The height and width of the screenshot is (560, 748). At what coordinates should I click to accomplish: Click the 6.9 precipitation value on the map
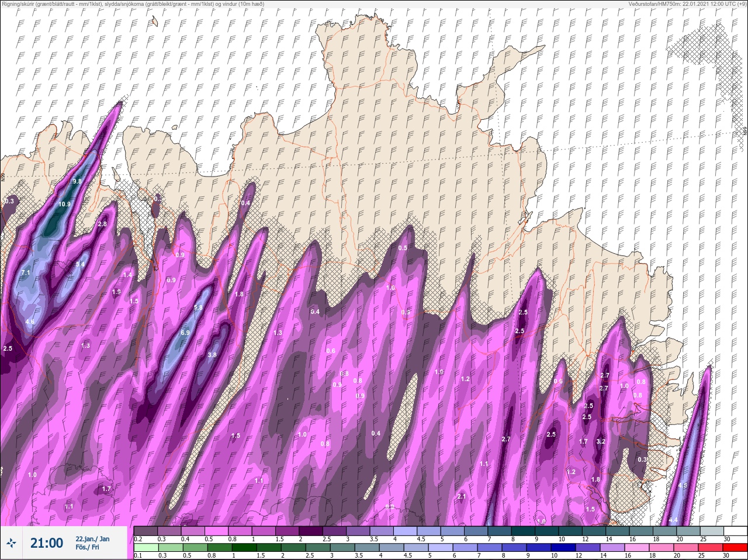[185, 332]
